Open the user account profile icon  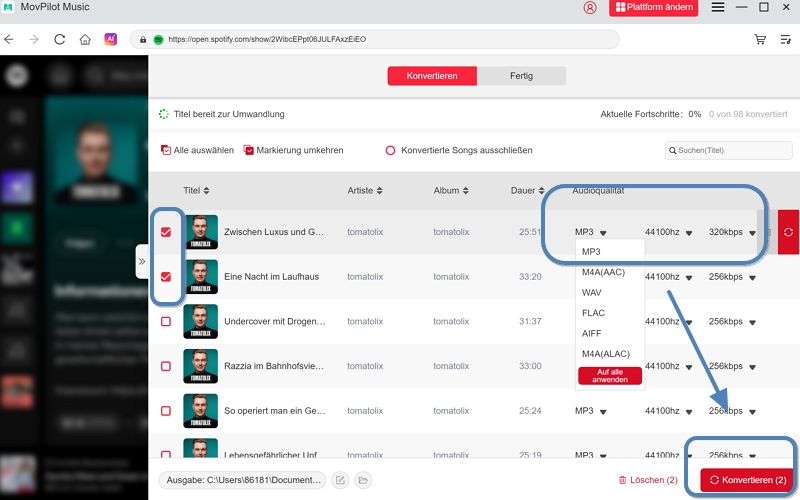click(x=590, y=8)
